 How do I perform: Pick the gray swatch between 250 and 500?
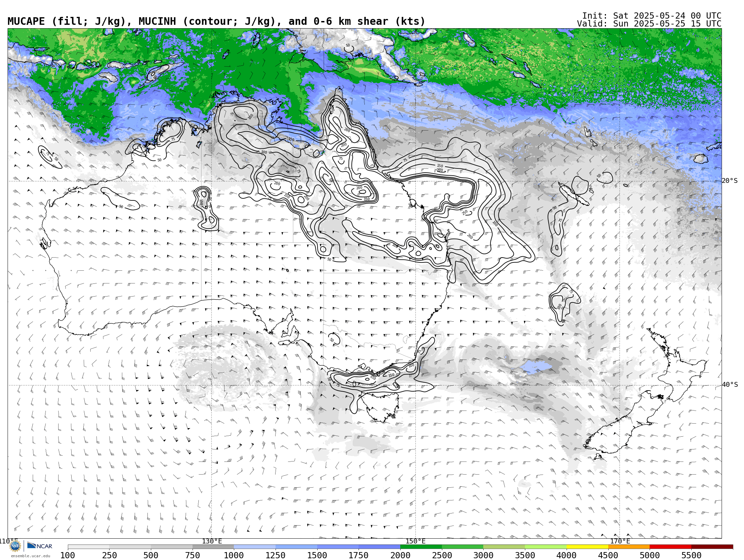click(x=130, y=547)
